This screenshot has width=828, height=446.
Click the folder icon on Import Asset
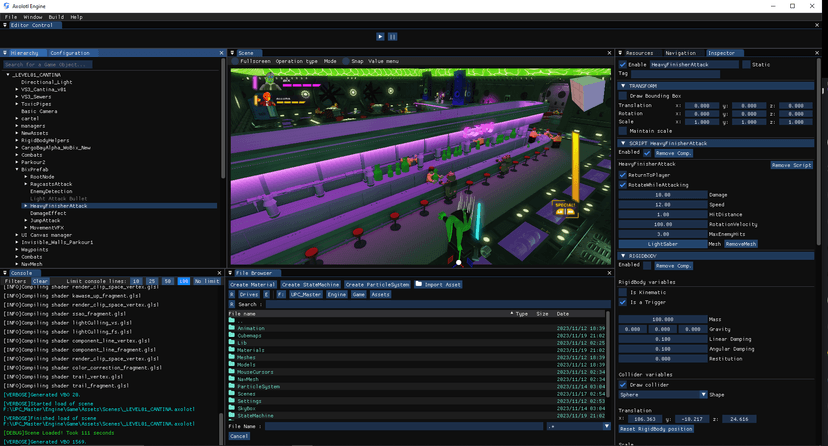click(418, 284)
